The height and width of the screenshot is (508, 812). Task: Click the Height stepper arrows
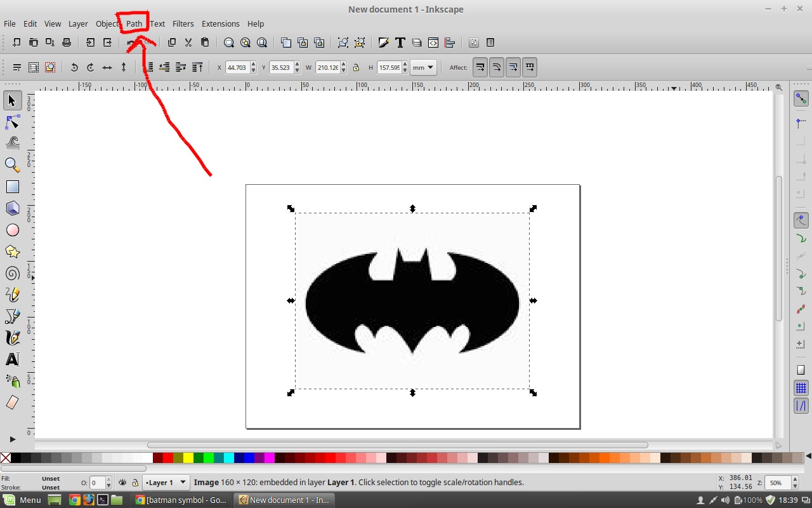404,67
